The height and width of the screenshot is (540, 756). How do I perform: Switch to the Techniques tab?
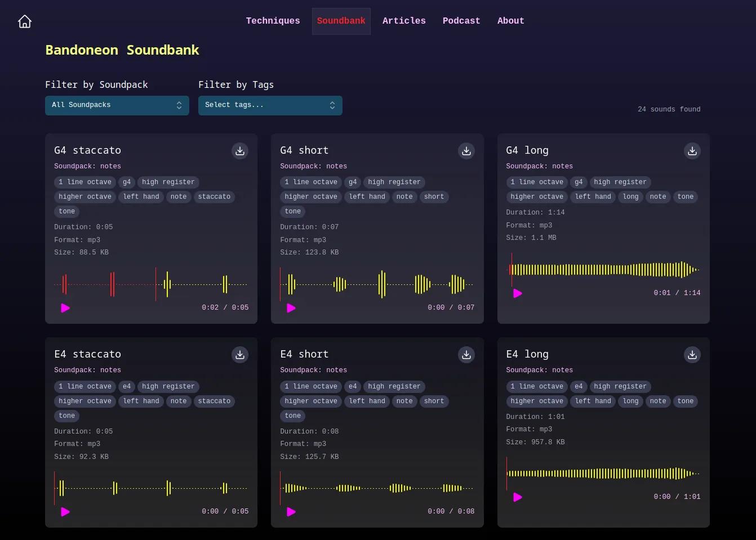[x=273, y=21]
